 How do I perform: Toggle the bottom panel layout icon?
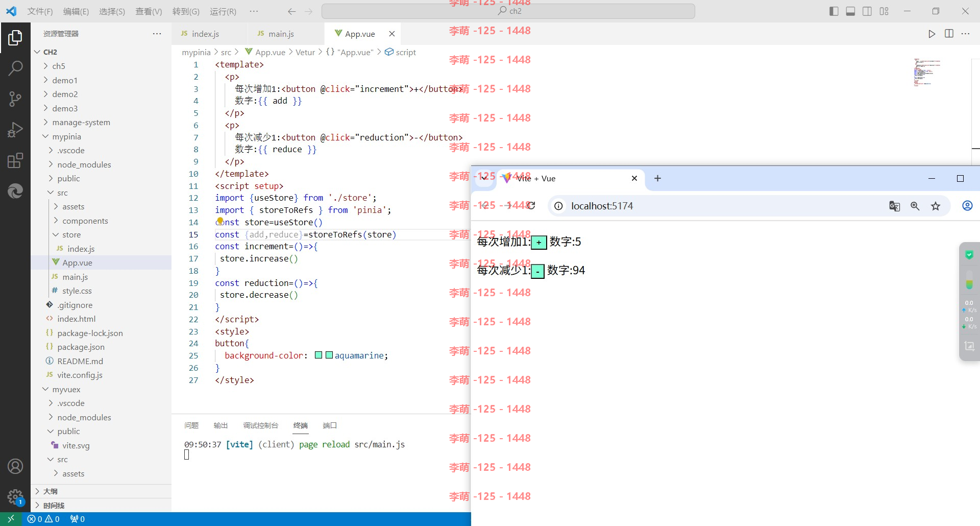click(x=850, y=11)
